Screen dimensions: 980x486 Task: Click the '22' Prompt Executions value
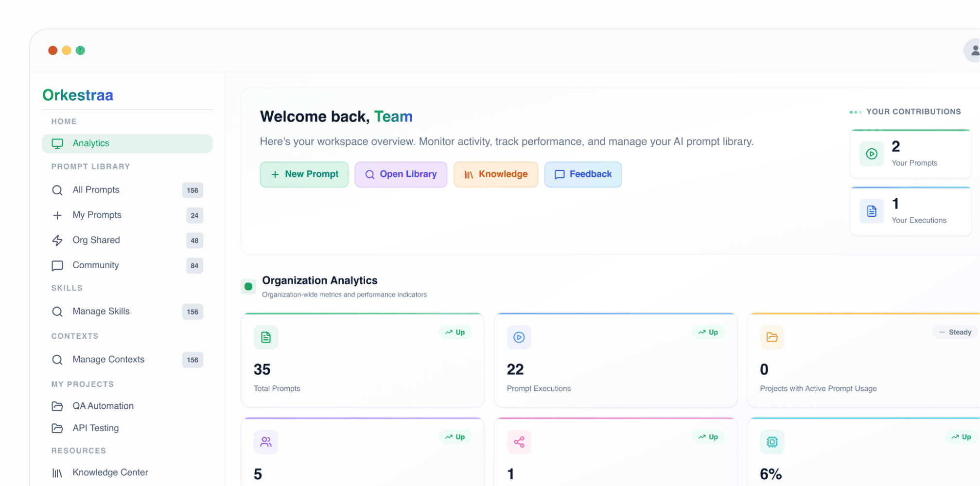point(515,370)
